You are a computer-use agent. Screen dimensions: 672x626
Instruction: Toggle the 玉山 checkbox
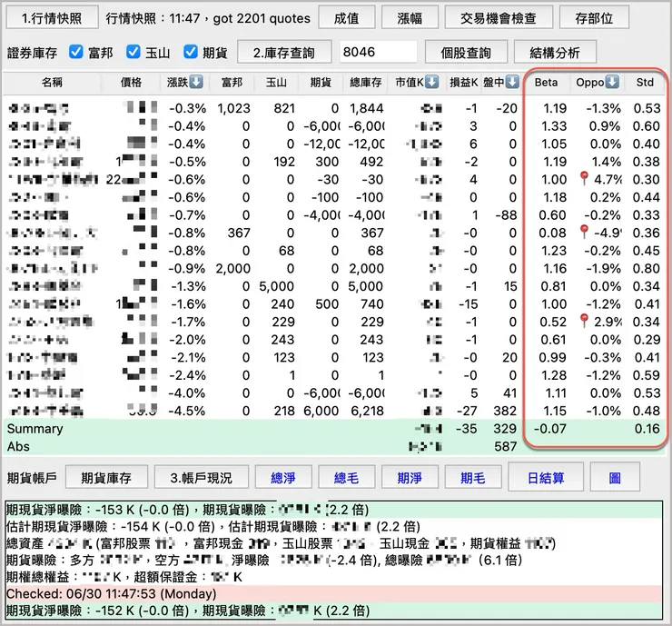133,52
